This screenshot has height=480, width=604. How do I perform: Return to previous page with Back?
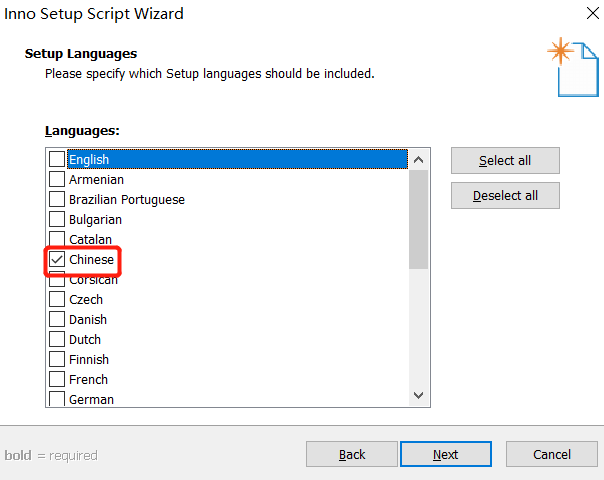point(352,455)
